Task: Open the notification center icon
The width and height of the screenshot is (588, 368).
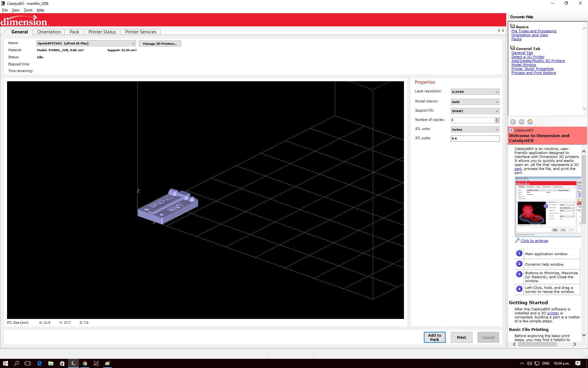Action: click(x=578, y=363)
